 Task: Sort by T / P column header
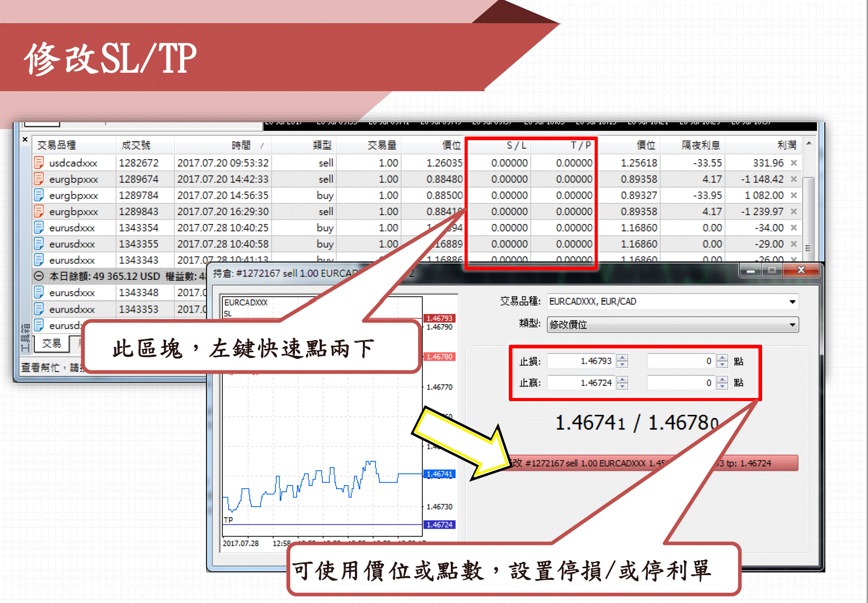pos(563,145)
